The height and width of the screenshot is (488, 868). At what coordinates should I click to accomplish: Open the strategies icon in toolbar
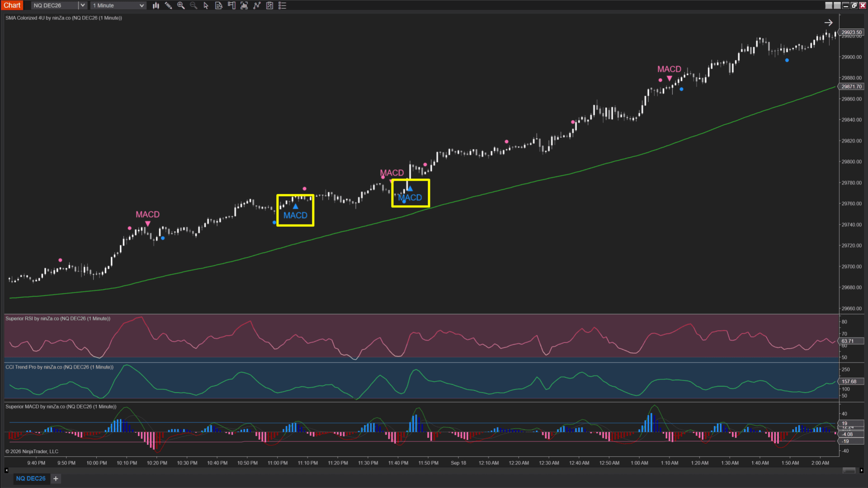tap(257, 5)
